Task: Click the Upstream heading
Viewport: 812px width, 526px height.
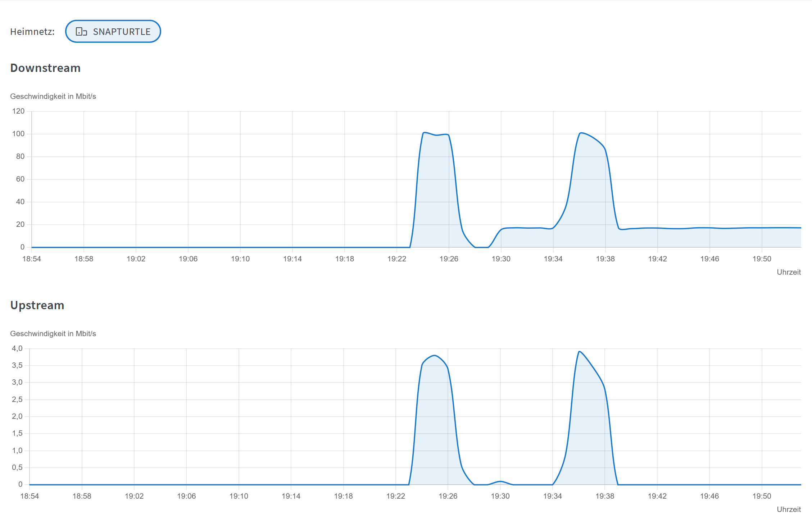Action: (x=37, y=305)
